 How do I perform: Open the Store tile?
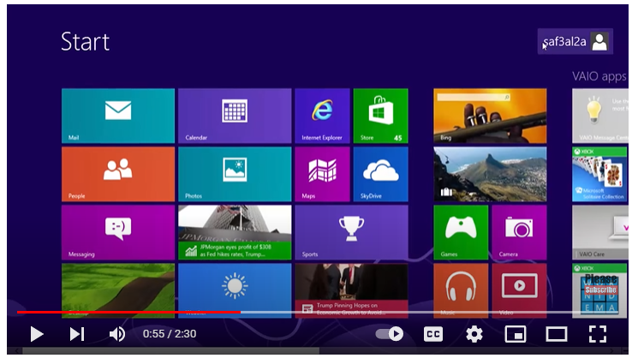click(381, 116)
